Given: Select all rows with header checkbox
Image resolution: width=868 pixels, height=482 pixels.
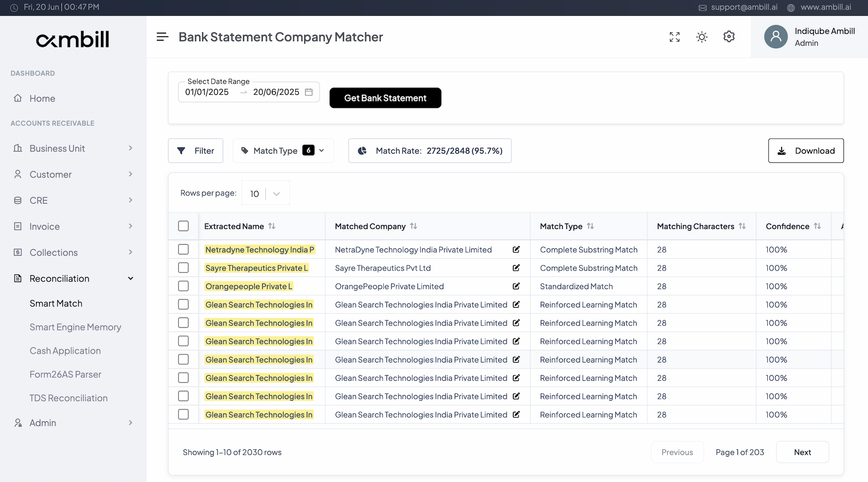Looking at the screenshot, I should (184, 226).
